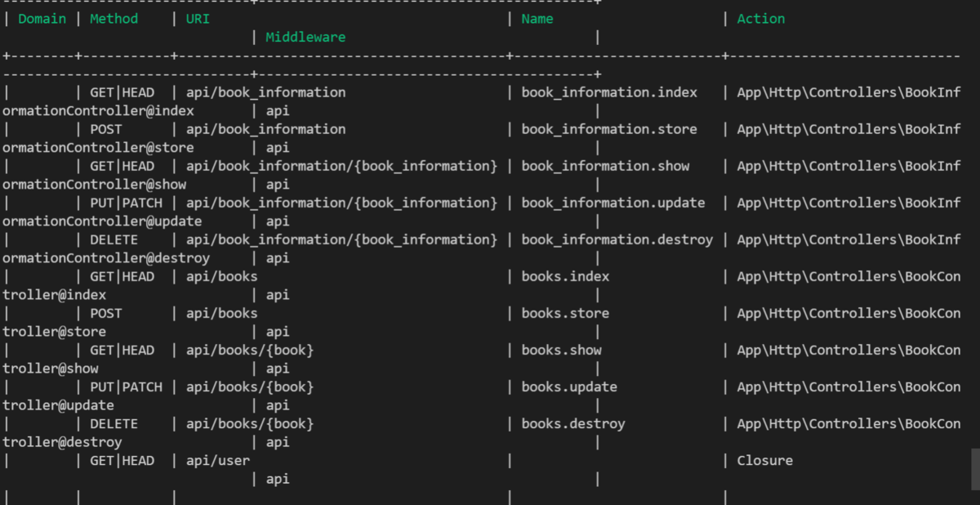
Task: Select the book_information.store route name
Action: tap(608, 128)
